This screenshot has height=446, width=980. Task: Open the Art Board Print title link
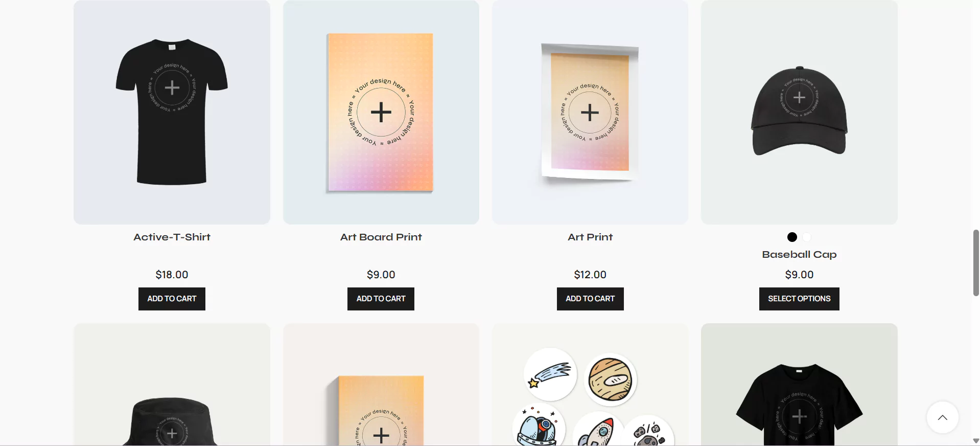tap(381, 237)
